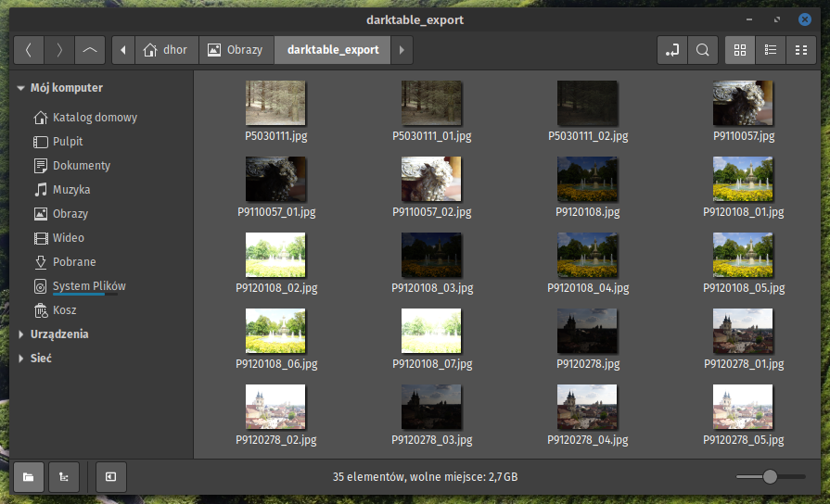Select the P9120278_01.jpg thumbnail
830x504 pixels.
[743, 331]
